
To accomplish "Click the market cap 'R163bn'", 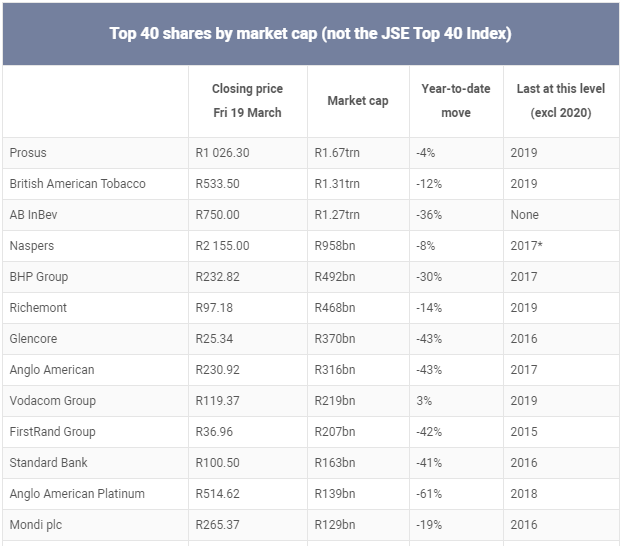I will [335, 463].
